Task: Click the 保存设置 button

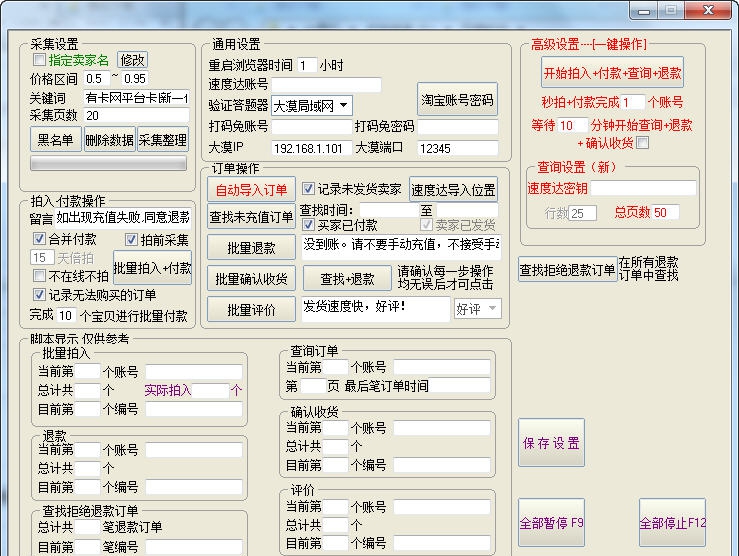Action: tap(551, 443)
